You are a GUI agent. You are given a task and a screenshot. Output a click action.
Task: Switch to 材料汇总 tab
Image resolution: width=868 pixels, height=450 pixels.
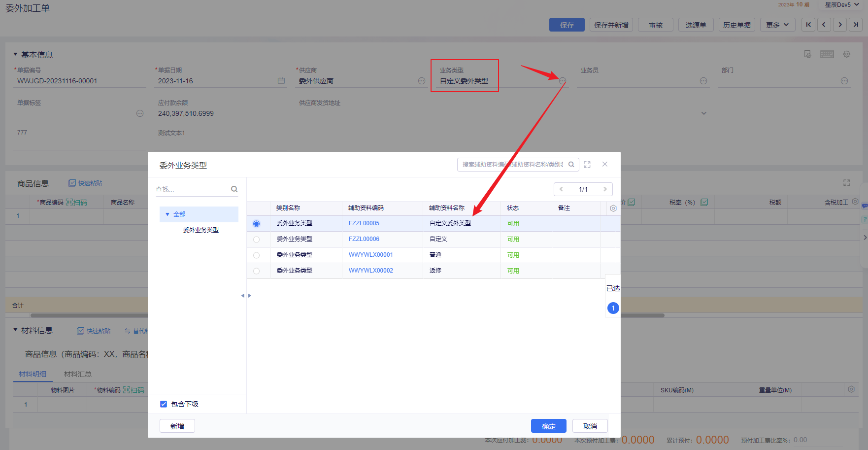pyautogui.click(x=78, y=374)
